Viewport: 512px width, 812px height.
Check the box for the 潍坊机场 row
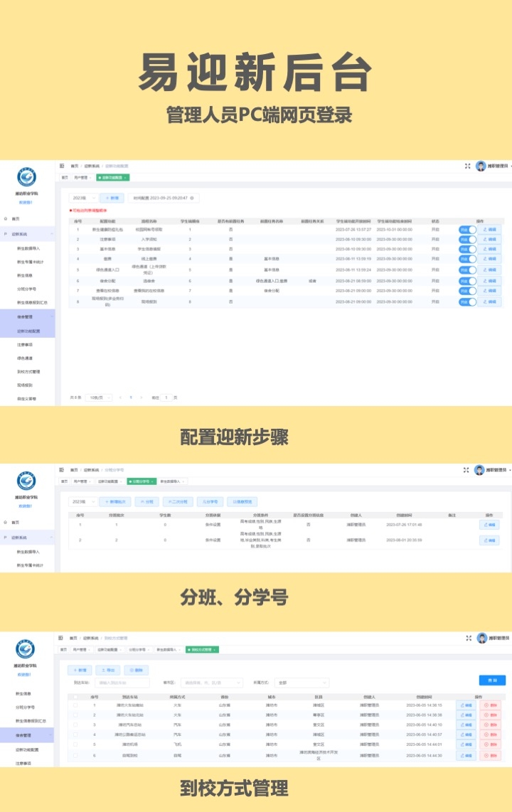(75, 744)
